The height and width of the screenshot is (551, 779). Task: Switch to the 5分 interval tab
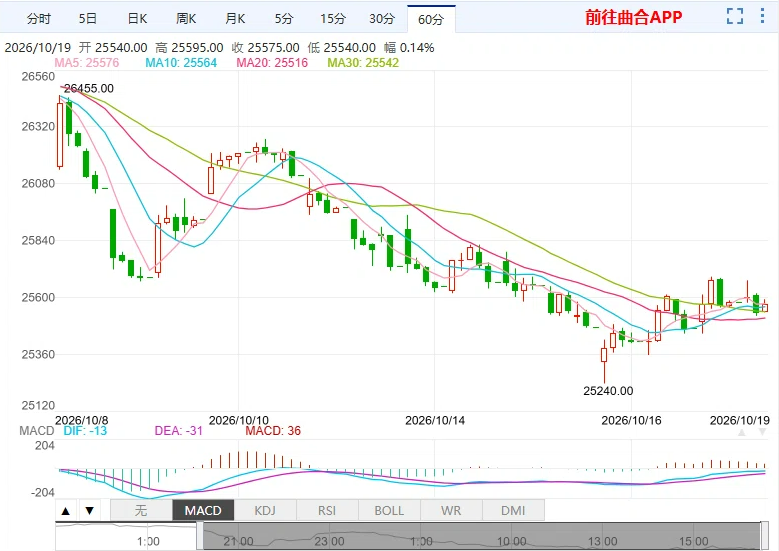pyautogui.click(x=284, y=18)
